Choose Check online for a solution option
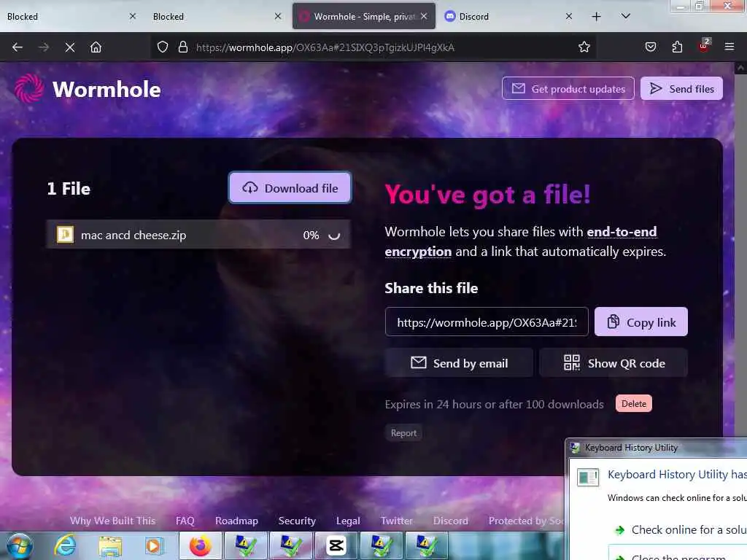747x560 pixels. 681,529
